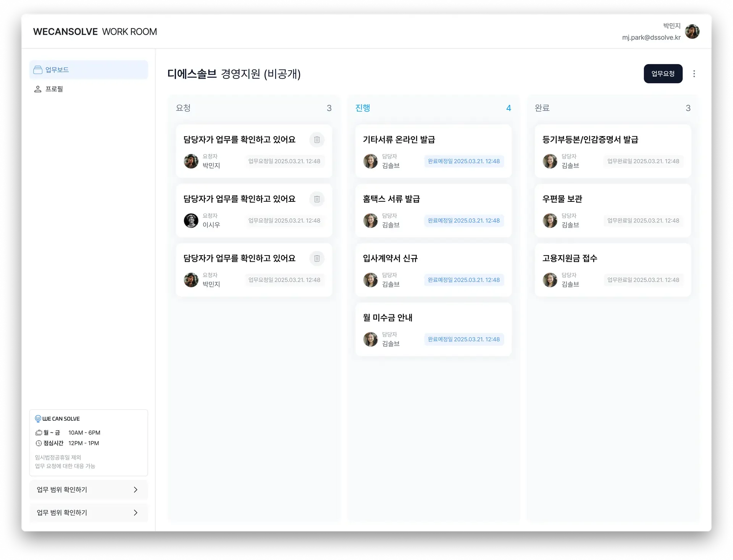This screenshot has width=733, height=560.
Task: Select the 완료 column header
Action: [542, 108]
